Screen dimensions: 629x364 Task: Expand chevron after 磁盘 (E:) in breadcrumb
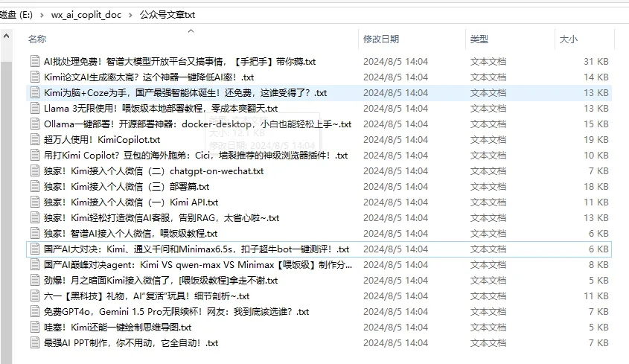tap(42, 15)
